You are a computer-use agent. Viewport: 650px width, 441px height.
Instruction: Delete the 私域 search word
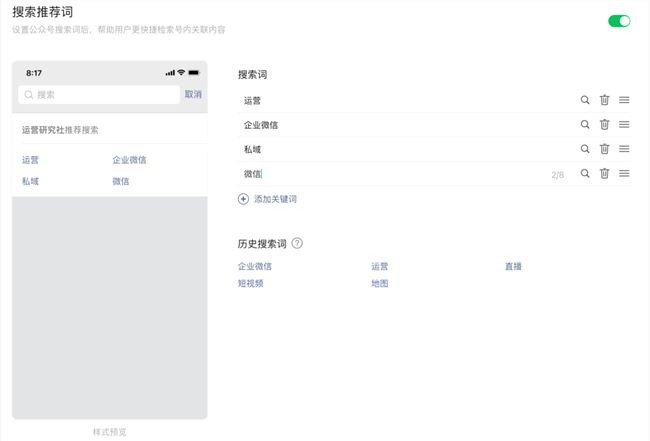pos(604,149)
